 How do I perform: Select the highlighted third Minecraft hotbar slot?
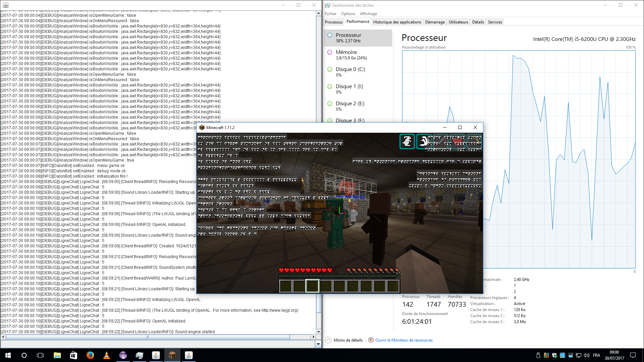(x=312, y=286)
